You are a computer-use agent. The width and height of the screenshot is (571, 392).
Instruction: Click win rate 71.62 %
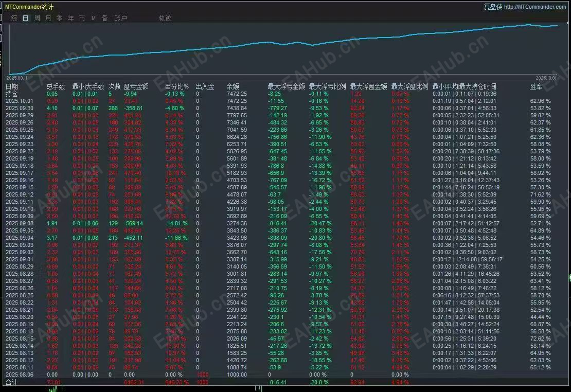tap(541, 194)
